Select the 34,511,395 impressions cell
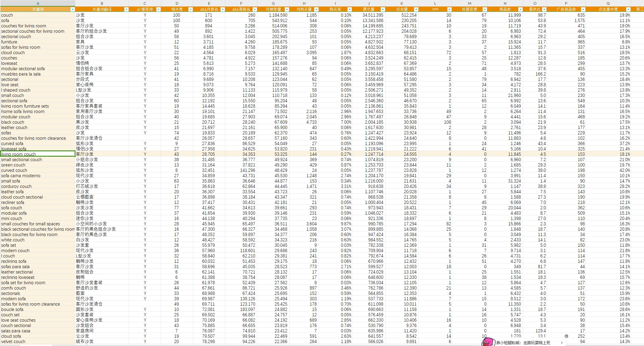644x346 pixels. 369,15
